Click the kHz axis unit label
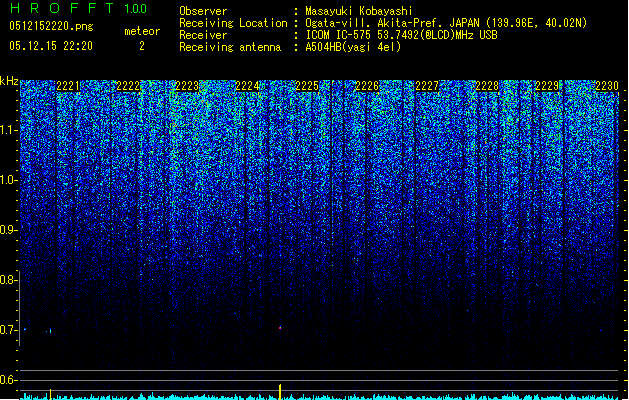Viewport: 629px width, 400px height. click(x=9, y=81)
